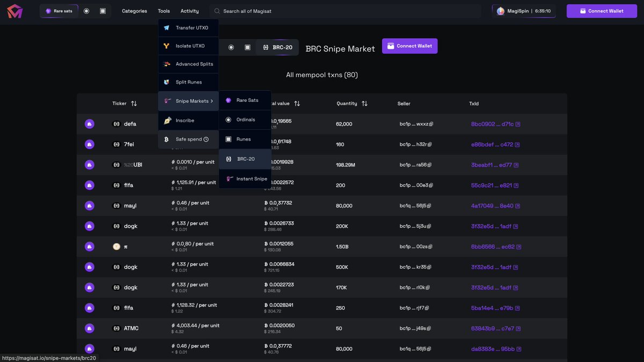Click the Split Runes shield icon
This screenshot has height=362, width=644.
[166, 82]
